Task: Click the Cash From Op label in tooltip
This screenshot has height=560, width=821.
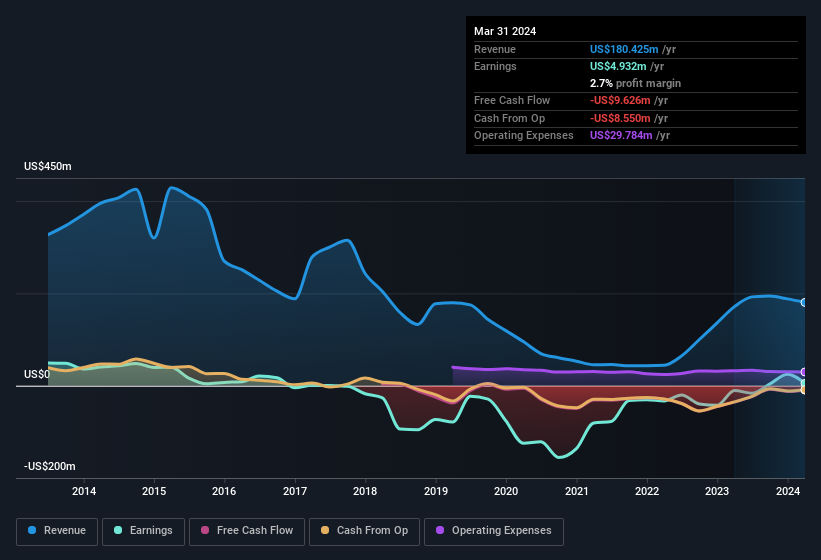Action: point(509,118)
